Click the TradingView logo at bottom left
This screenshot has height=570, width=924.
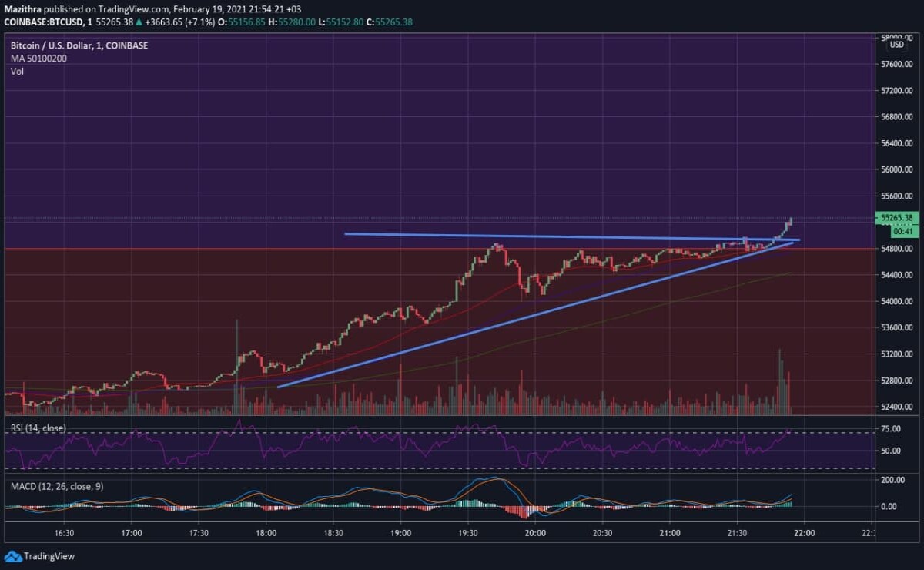[x=38, y=556]
